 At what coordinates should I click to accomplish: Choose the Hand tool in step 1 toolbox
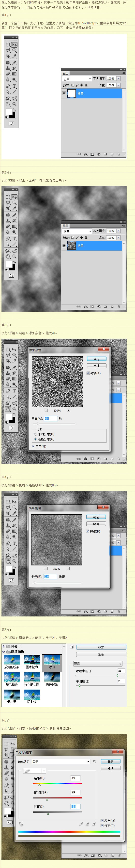8,104
